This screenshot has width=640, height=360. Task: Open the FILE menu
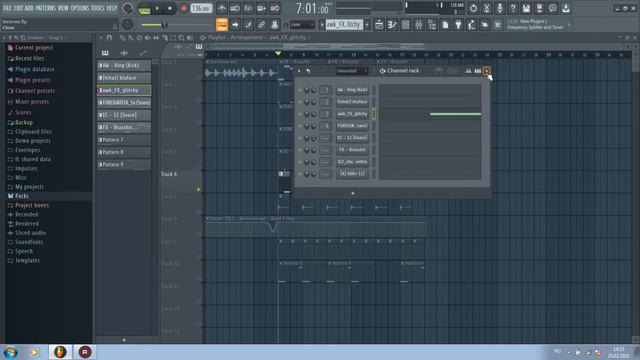(x=7, y=8)
